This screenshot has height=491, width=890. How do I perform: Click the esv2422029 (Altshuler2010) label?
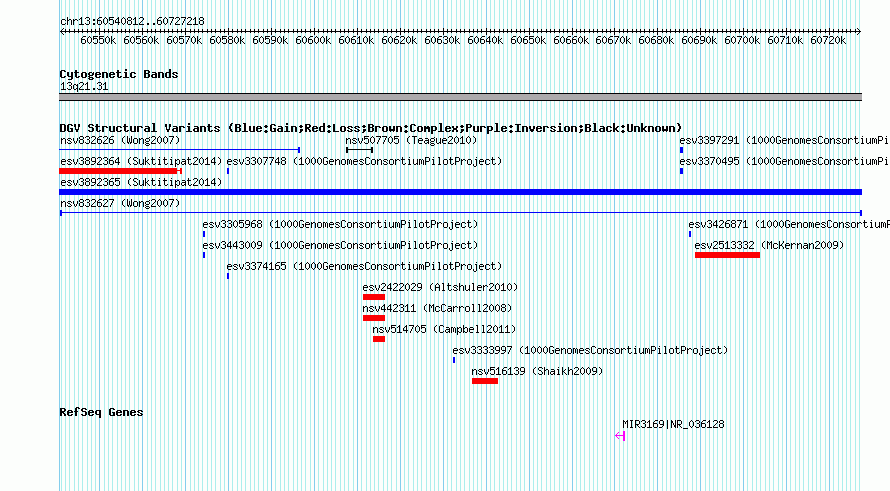pyautogui.click(x=440, y=287)
